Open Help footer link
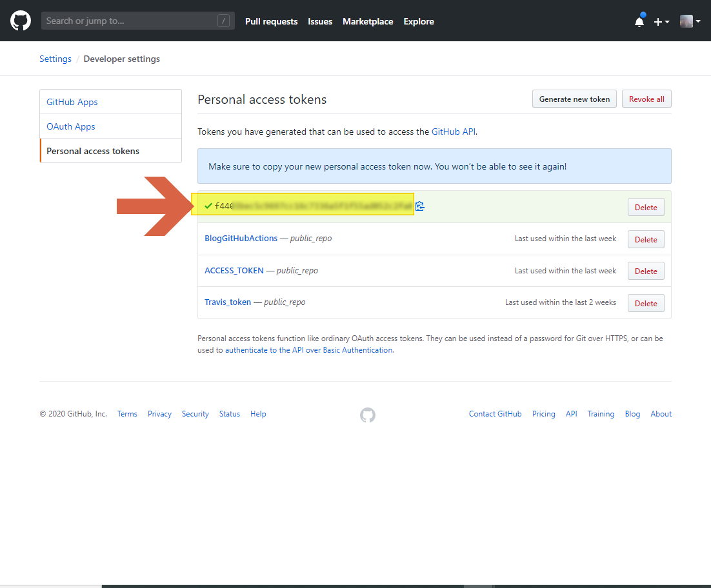This screenshot has height=588, width=711. (258, 414)
